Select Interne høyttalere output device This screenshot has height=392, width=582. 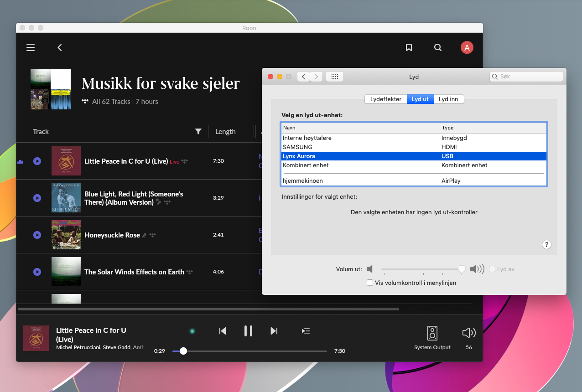(x=414, y=138)
